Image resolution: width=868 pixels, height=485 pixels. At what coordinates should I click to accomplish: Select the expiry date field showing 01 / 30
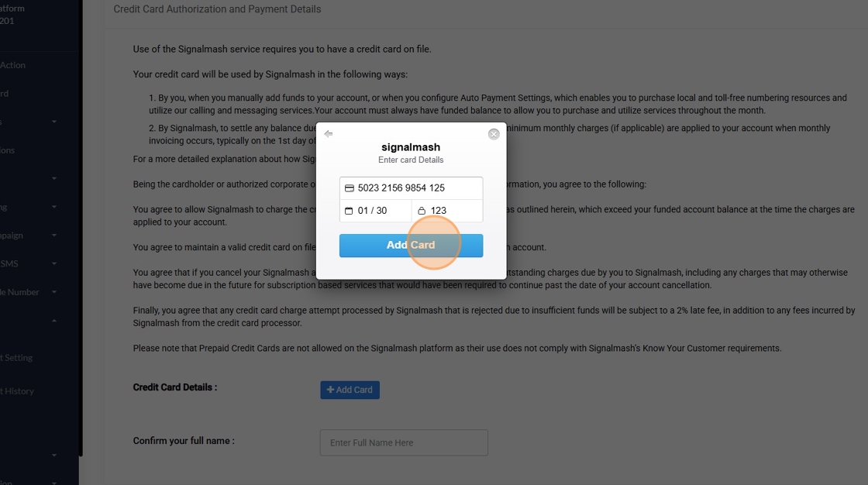tap(375, 211)
